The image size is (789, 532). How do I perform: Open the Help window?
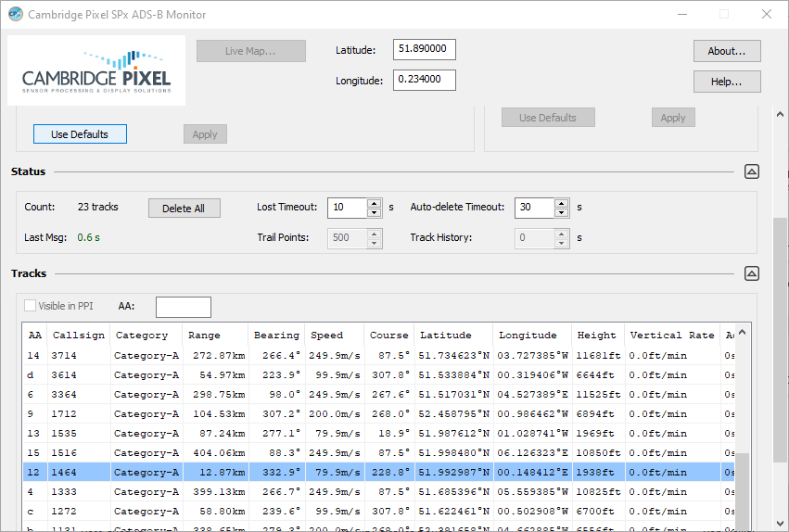(x=727, y=82)
